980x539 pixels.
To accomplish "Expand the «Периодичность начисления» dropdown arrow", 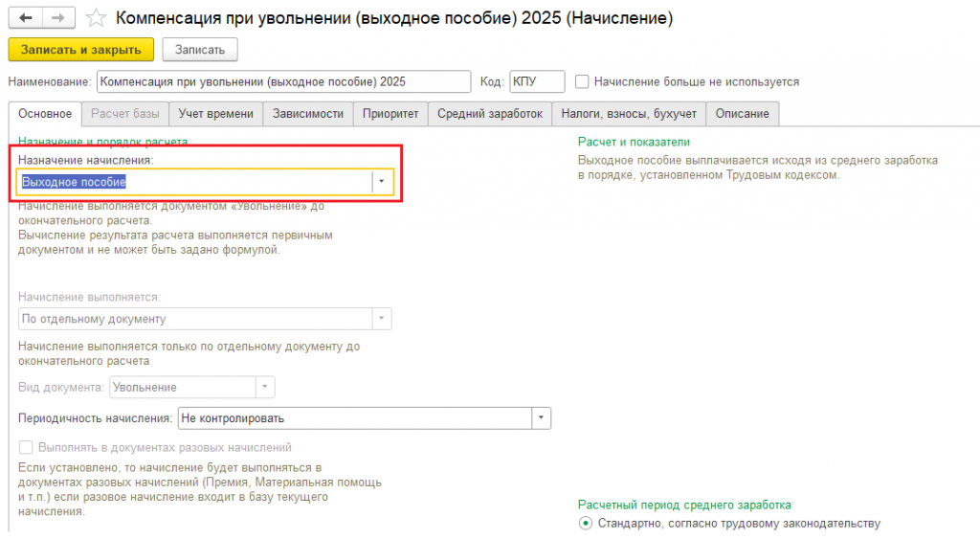I will tap(542, 418).
